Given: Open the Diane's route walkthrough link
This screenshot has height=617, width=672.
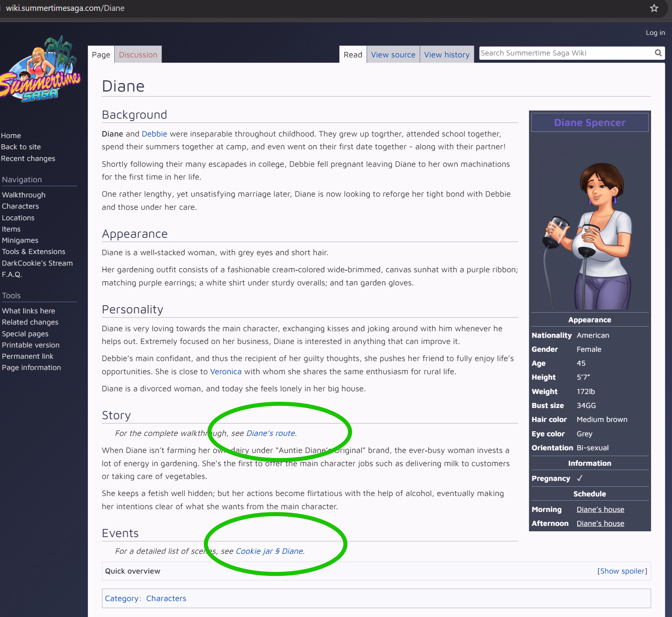Looking at the screenshot, I should (271, 433).
